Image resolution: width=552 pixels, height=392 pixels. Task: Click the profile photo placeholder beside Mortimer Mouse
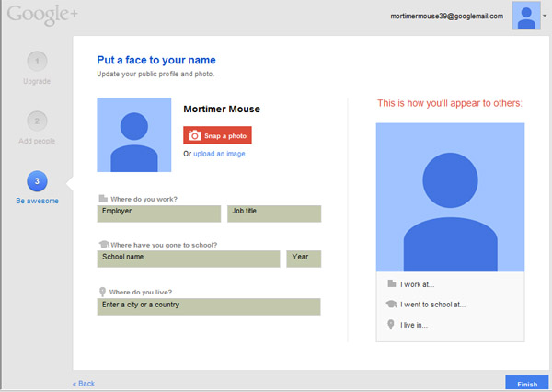point(134,135)
